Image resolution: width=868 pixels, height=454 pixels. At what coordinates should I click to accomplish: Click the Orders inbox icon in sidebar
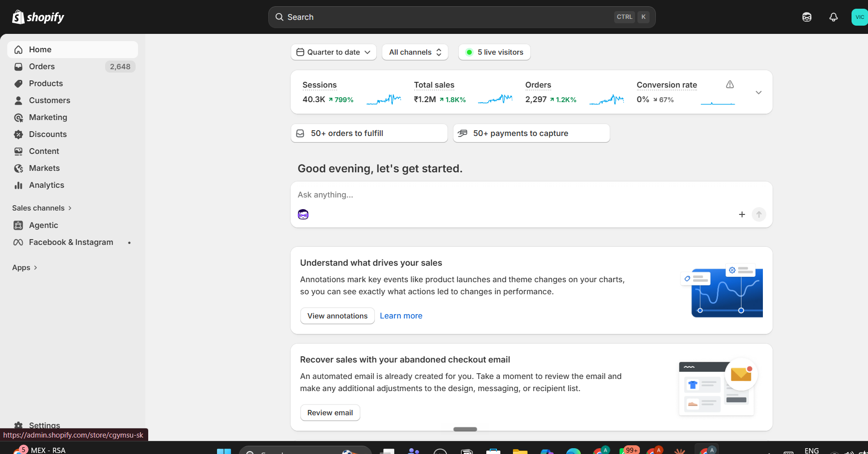pos(18,66)
